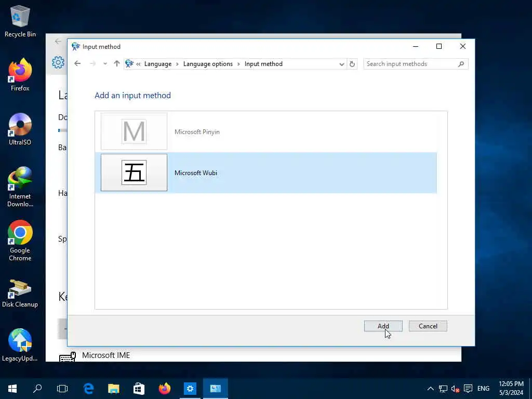Click back arrow in Settings window

click(58, 42)
